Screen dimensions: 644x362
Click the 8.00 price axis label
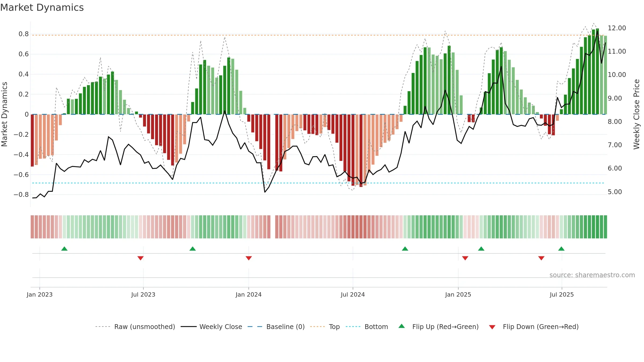pos(615,122)
